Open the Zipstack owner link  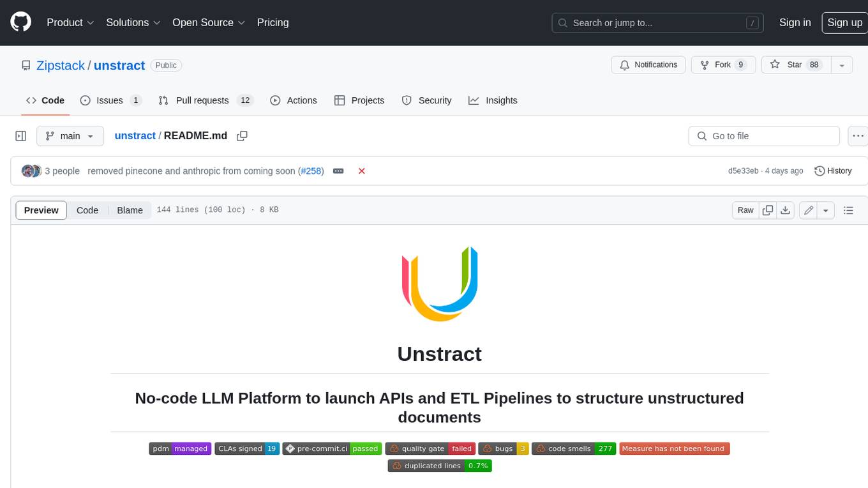(x=61, y=65)
